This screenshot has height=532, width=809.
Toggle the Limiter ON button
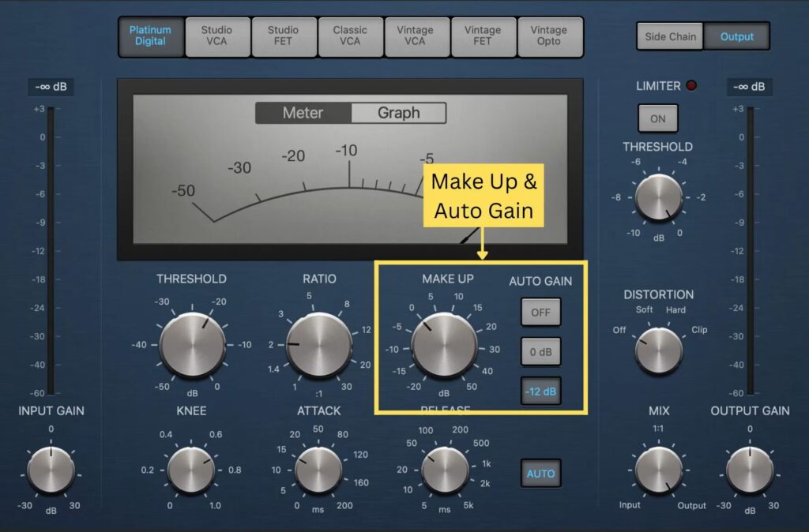pyautogui.click(x=658, y=119)
